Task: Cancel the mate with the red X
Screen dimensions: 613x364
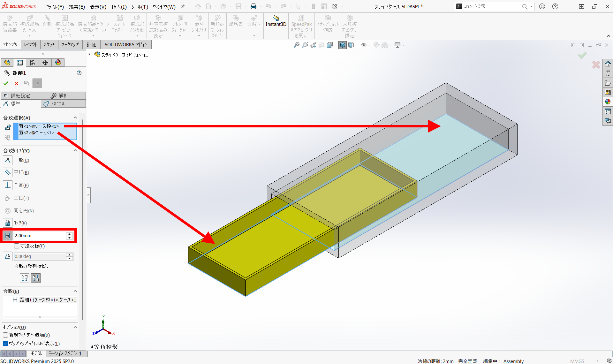Action: pyautogui.click(x=16, y=83)
